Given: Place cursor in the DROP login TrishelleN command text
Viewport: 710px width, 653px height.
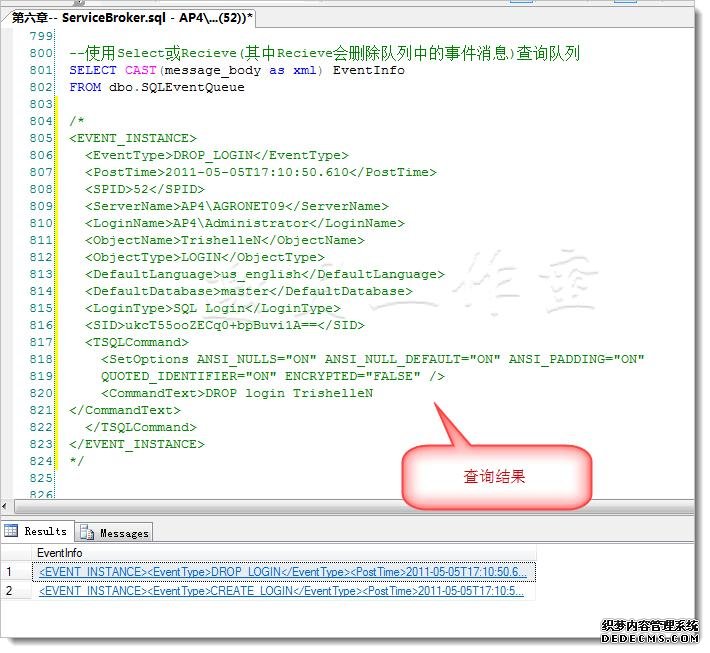Looking at the screenshot, I should pos(288,393).
